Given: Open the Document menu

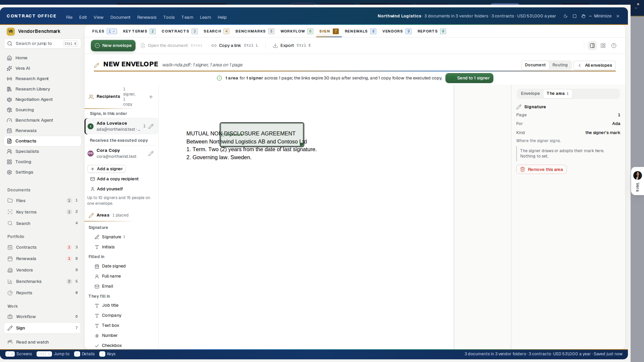Looking at the screenshot, I should click(120, 17).
